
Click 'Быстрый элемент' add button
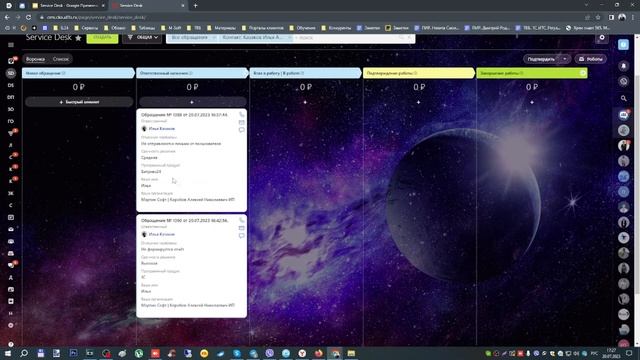coord(79,102)
